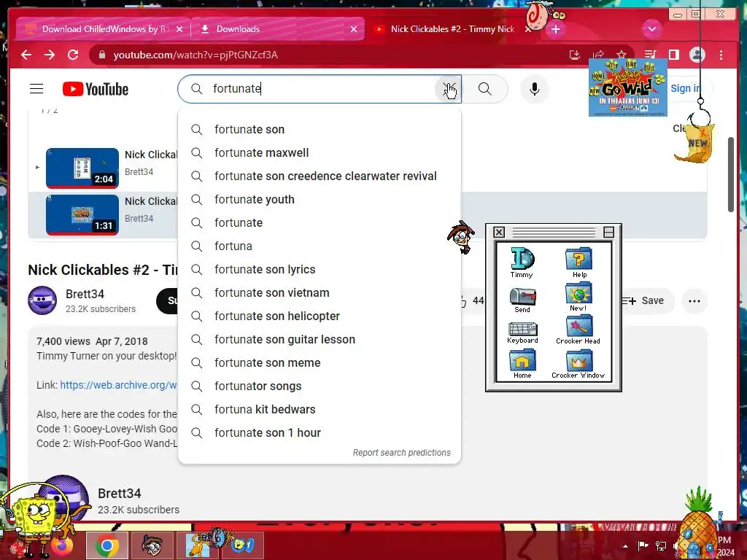This screenshot has width=747, height=560.
Task: Select 'fortunate son helicopter' suggestion
Action: click(x=320, y=316)
